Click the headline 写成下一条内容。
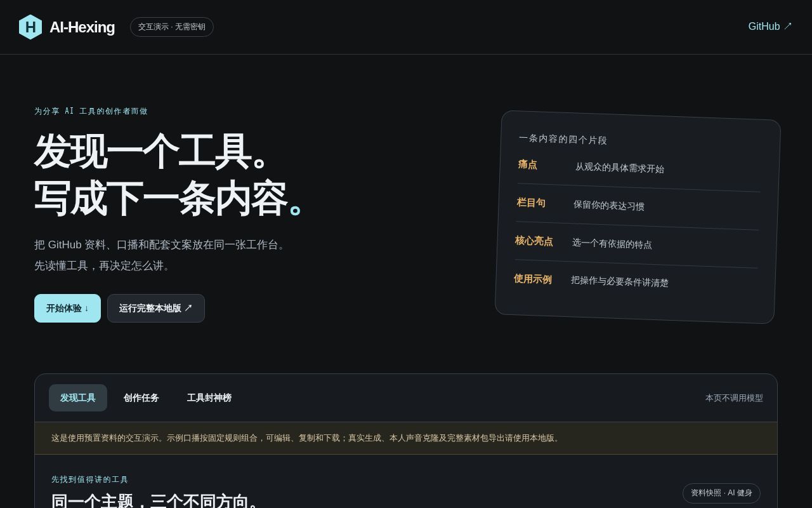Screen dimensions: 812x508 point(167,198)
